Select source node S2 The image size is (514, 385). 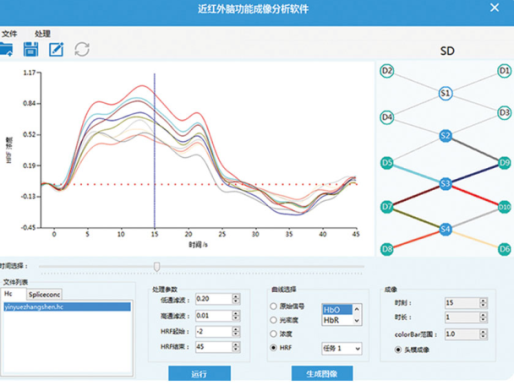446,136
